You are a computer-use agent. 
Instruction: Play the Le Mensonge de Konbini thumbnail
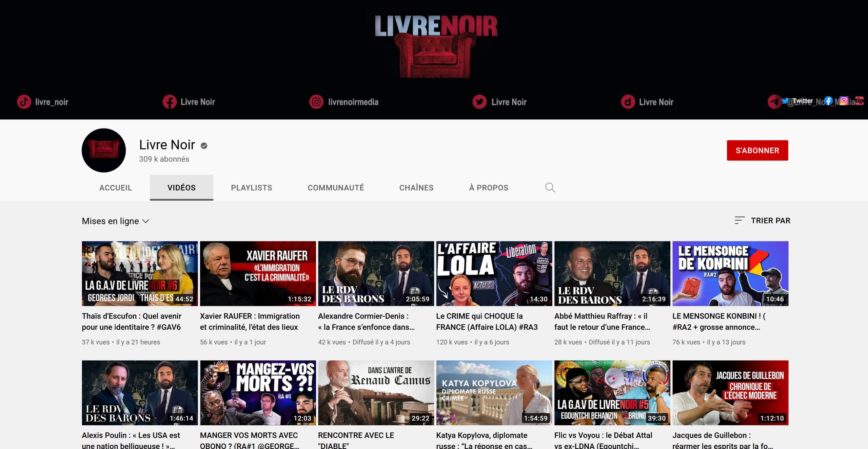[x=730, y=274]
